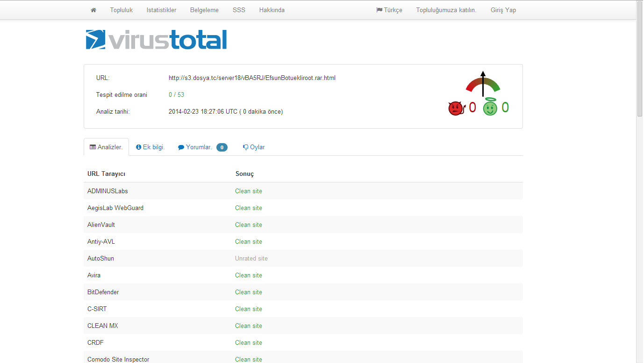Select the Analizler tab
This screenshot has height=363, width=644.
pos(106,147)
